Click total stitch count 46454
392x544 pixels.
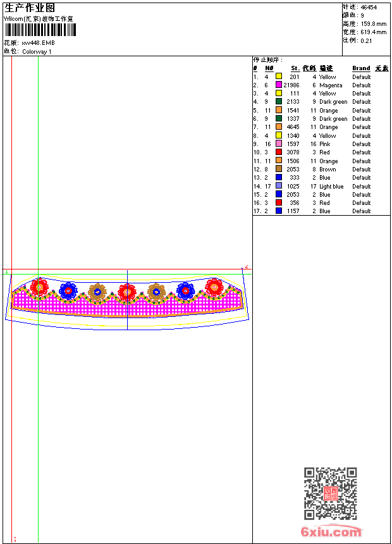point(369,8)
